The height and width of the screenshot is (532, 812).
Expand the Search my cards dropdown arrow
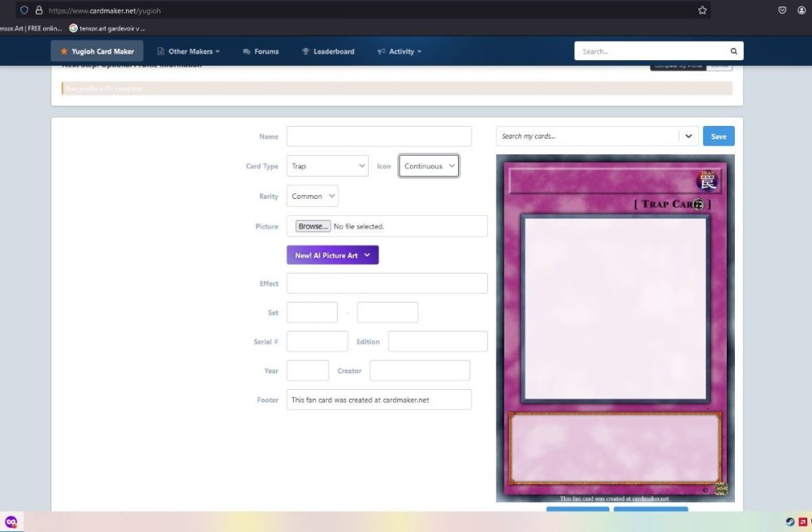point(689,136)
